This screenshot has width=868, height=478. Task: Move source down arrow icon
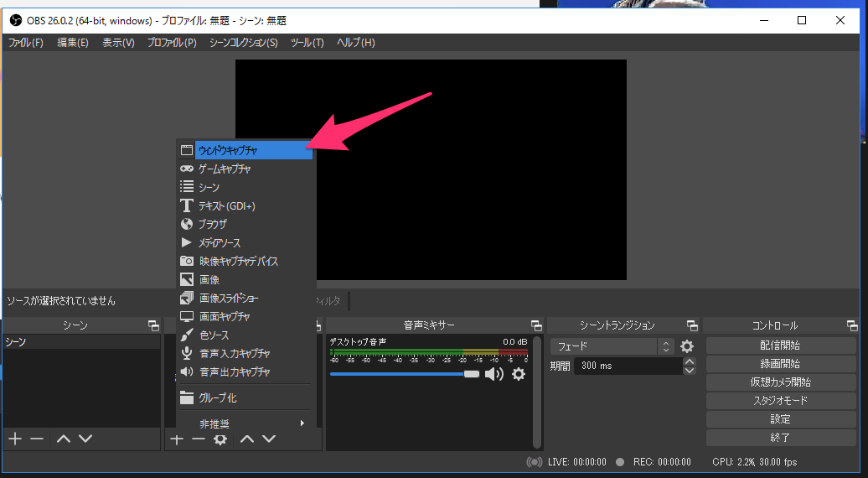coord(268,439)
